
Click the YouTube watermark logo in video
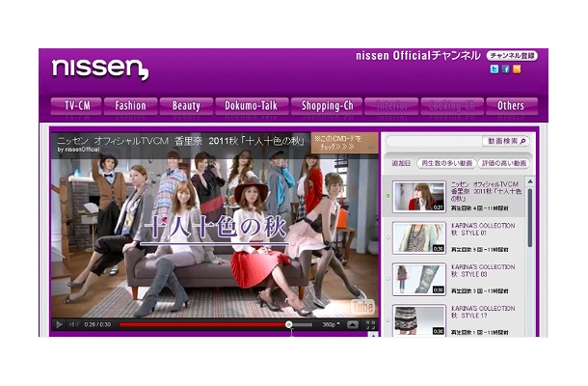pos(361,307)
